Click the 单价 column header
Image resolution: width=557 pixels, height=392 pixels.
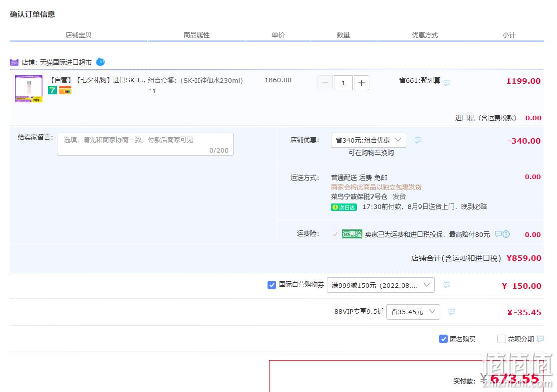pos(278,35)
